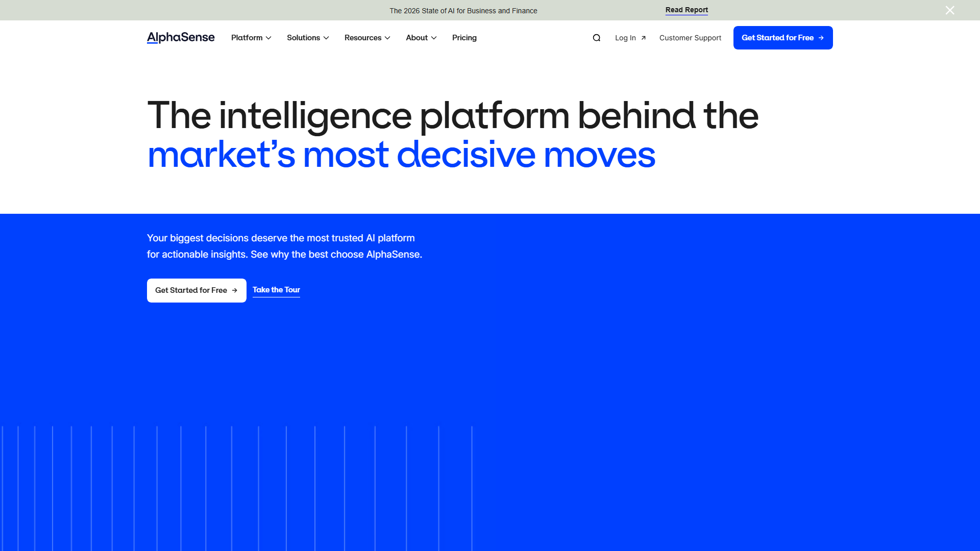Click the banner text about 2026 State of AI

463,11
